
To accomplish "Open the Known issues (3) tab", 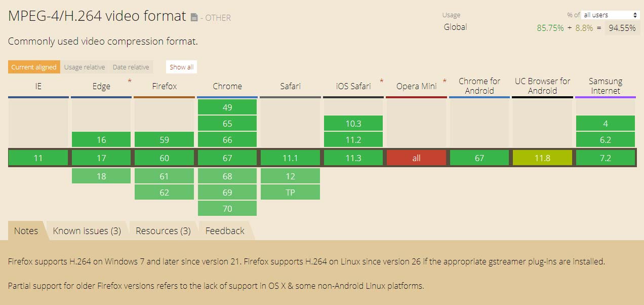I will (x=87, y=231).
